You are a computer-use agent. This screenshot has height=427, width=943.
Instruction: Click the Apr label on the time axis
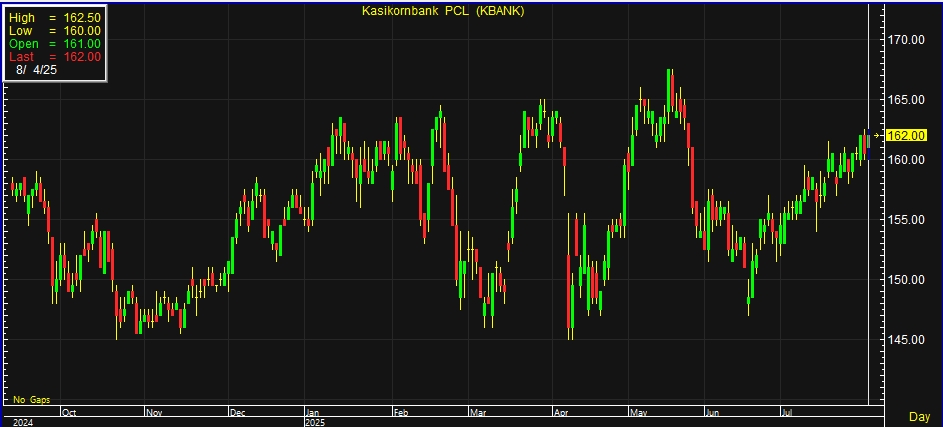(x=561, y=413)
